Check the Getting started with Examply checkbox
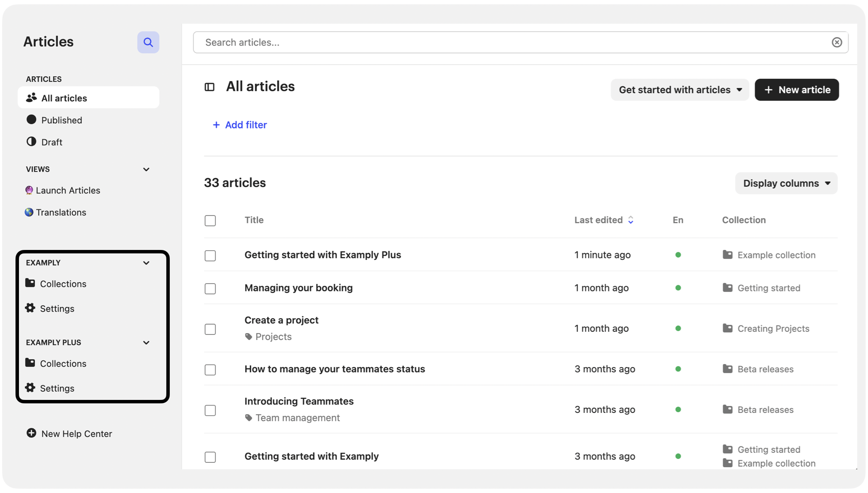Image resolution: width=868 pixels, height=493 pixels. 210,457
